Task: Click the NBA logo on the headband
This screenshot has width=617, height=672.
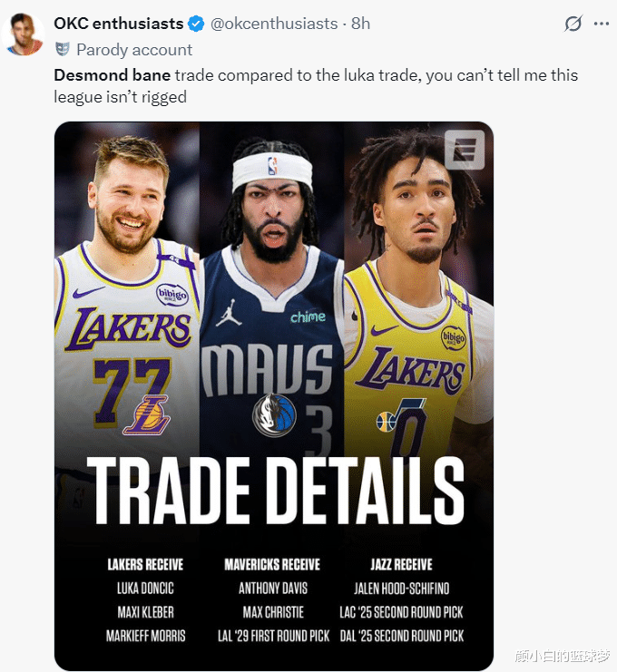Action: tap(272, 166)
